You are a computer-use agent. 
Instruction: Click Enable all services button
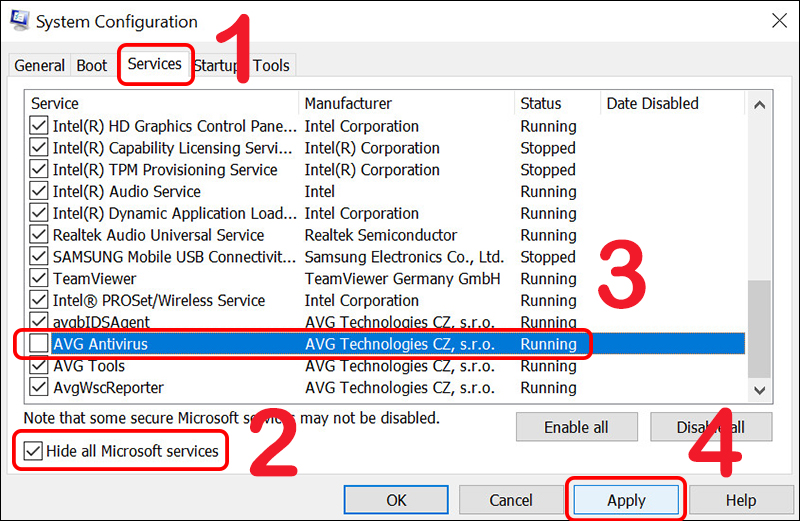(576, 427)
